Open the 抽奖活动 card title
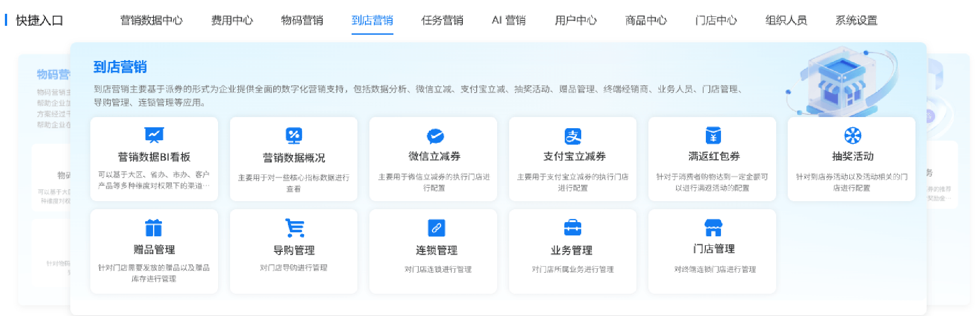Viewport: 980px width, 316px height. tap(853, 156)
